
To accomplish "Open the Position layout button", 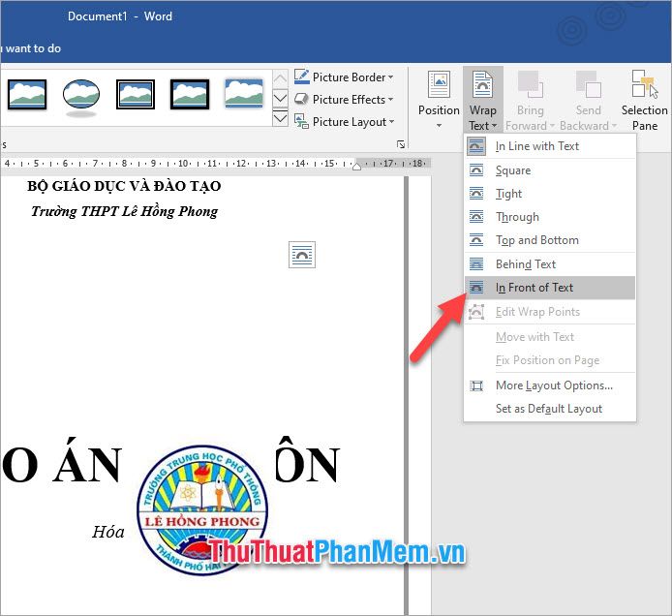I will coord(439,99).
